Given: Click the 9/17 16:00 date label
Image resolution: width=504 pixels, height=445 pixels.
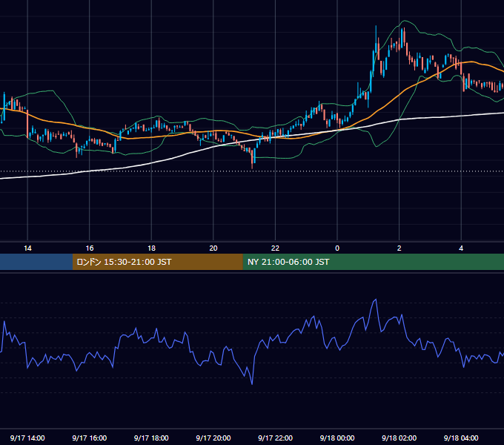Looking at the screenshot, I should click(x=90, y=438).
